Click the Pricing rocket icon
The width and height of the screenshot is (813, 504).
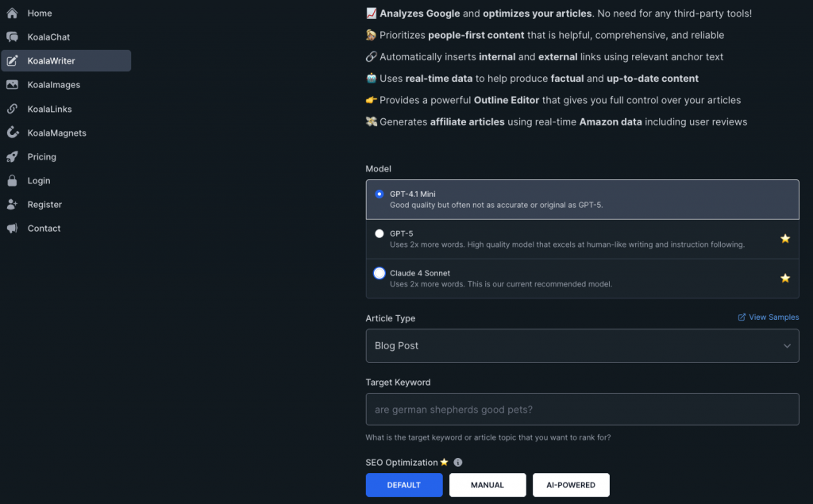point(12,156)
